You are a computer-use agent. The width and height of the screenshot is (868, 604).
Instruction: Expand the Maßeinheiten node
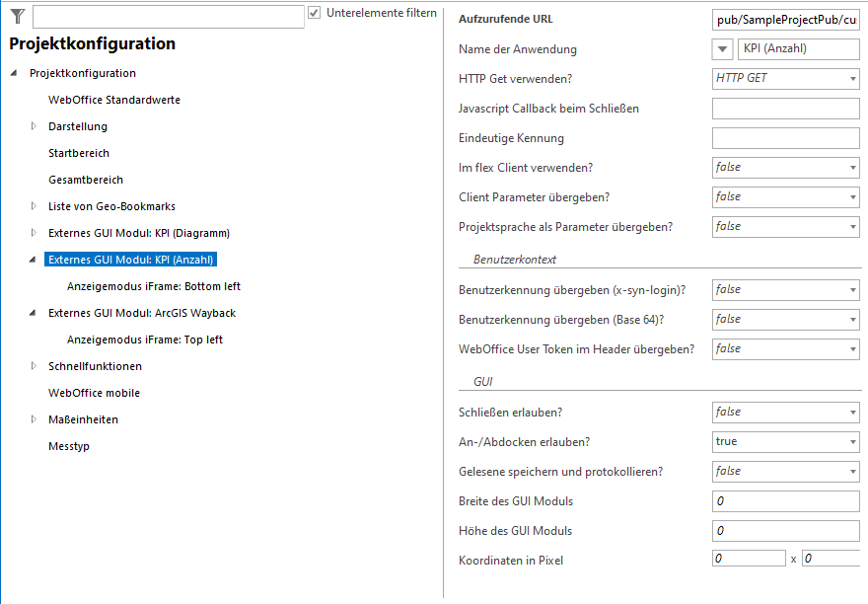coord(32,419)
